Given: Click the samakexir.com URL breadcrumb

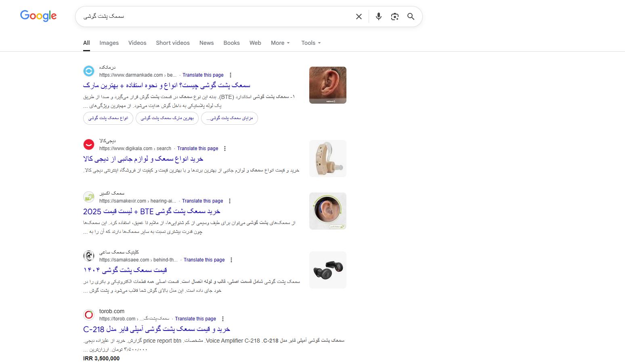Looking at the screenshot, I should coord(138,201).
